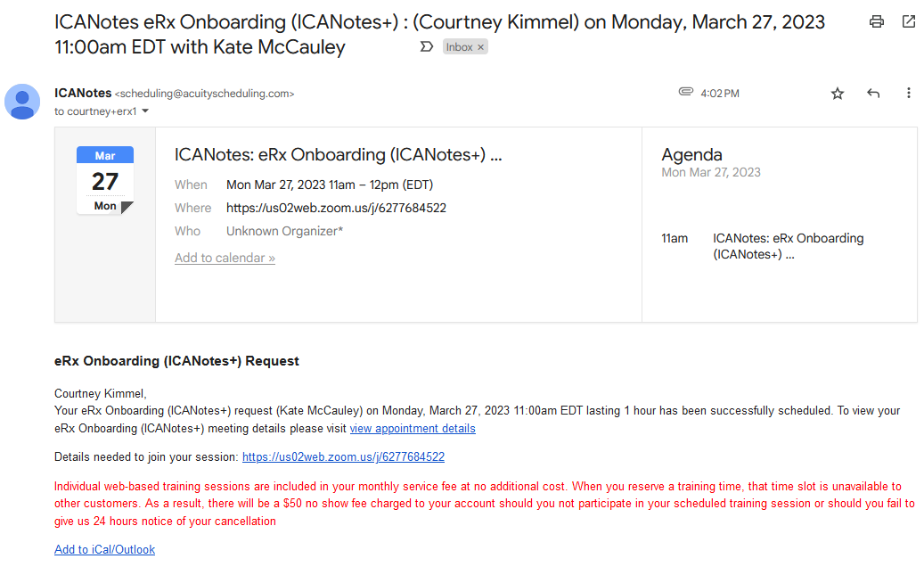
Task: Open the More options three-dot menu
Action: 908,94
